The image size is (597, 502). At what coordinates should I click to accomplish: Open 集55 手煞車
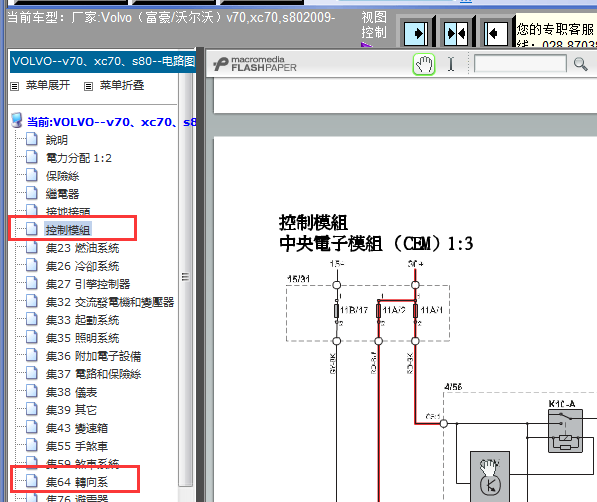pyautogui.click(x=77, y=446)
